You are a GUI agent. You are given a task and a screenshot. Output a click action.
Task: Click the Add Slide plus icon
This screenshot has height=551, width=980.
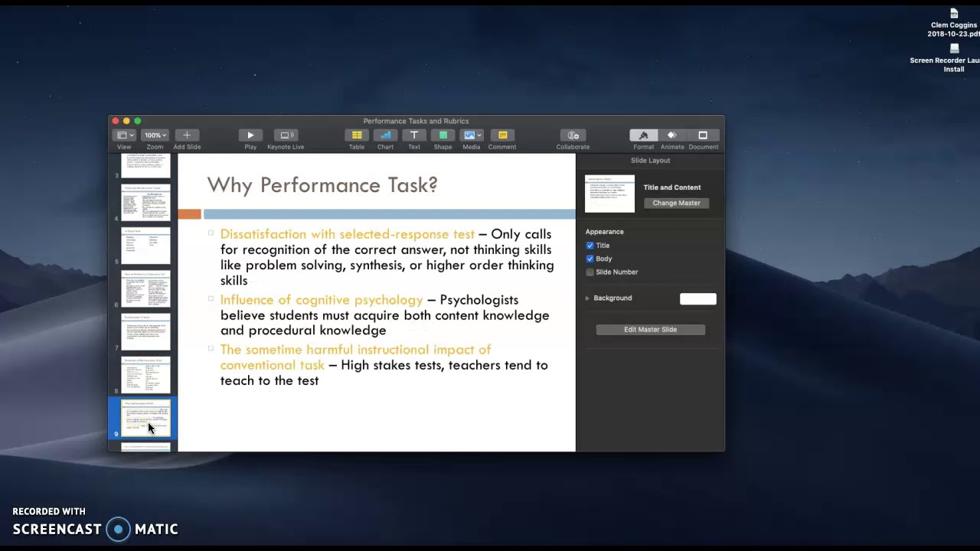point(187,135)
